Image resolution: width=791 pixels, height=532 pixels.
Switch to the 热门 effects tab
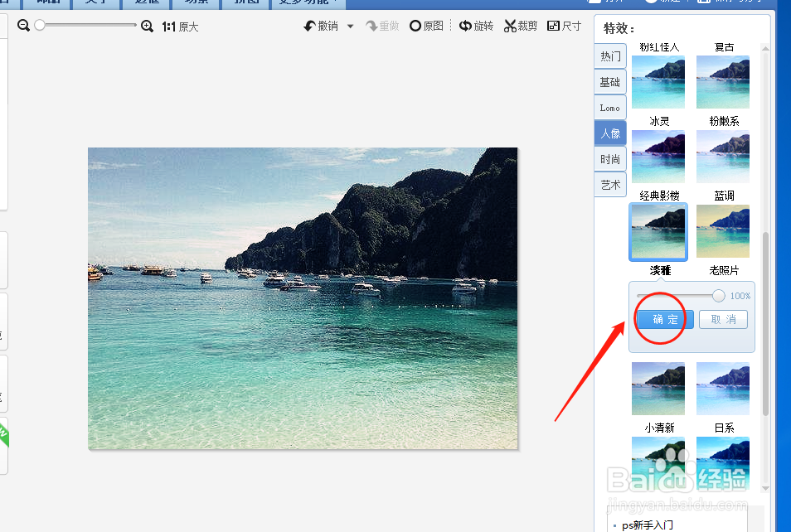[610, 56]
